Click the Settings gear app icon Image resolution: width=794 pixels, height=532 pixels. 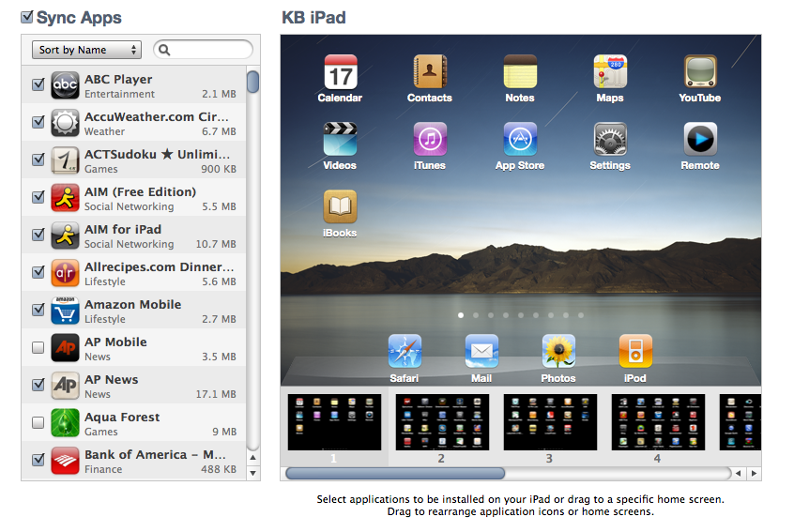[x=610, y=139]
